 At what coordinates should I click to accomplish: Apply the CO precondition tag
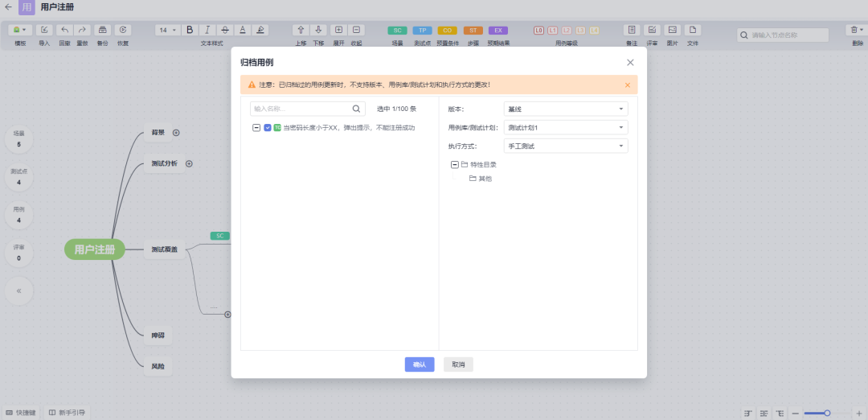point(448,31)
